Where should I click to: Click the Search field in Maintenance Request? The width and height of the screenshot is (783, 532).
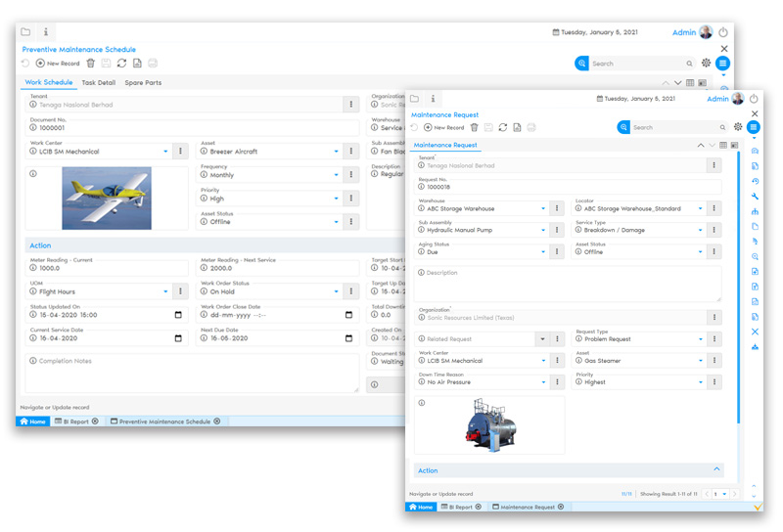point(675,127)
